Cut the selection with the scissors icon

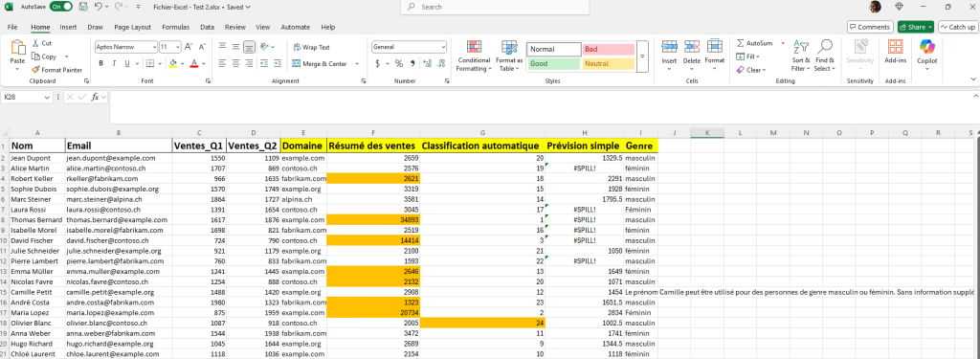(x=42, y=43)
